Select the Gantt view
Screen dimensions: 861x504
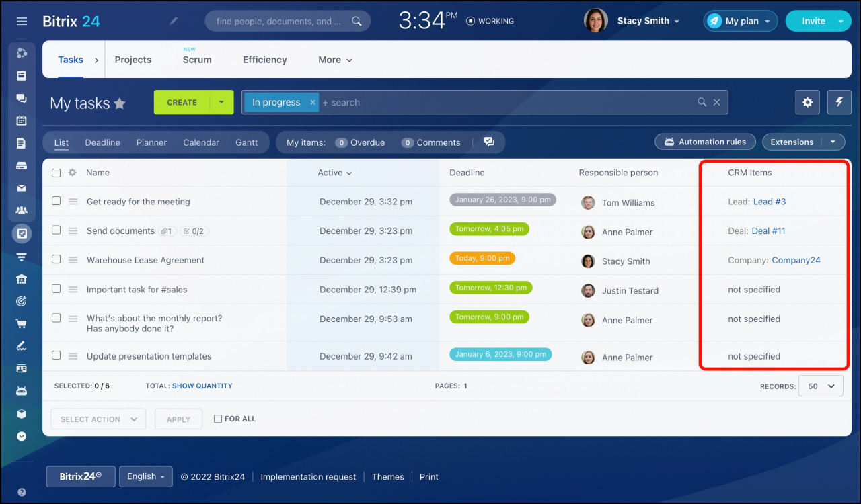click(x=247, y=142)
